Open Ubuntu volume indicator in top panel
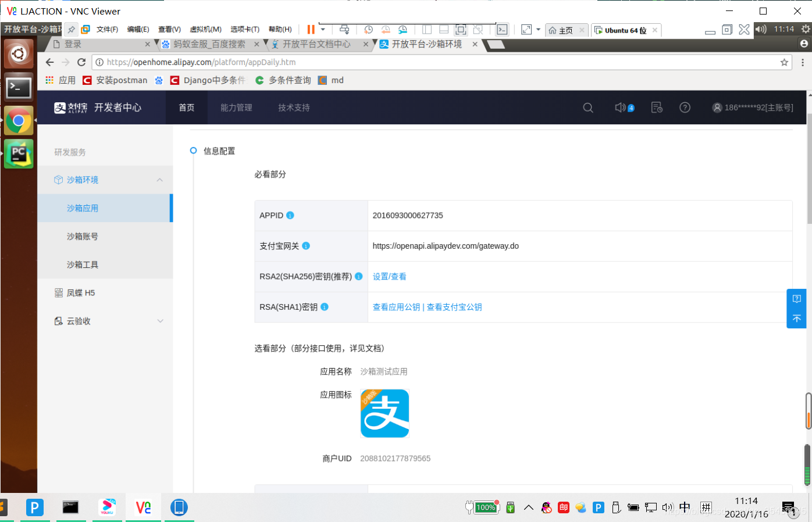Image resolution: width=812 pixels, height=522 pixels. coord(761,29)
